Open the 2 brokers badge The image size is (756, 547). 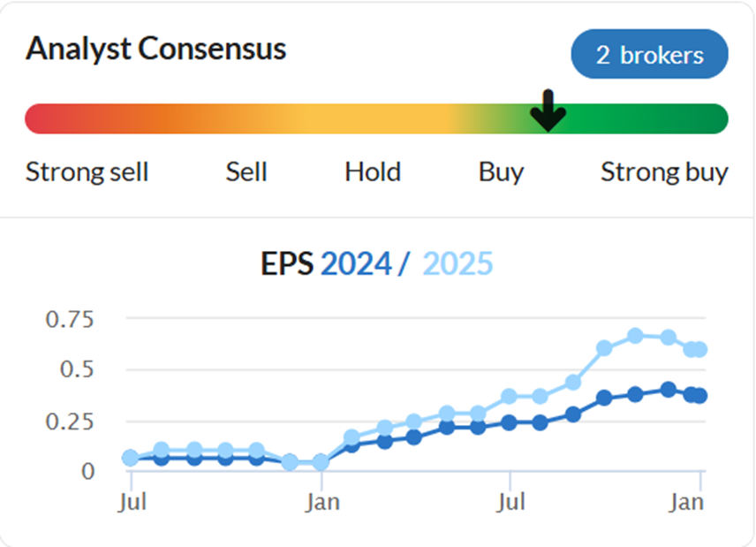click(x=649, y=55)
